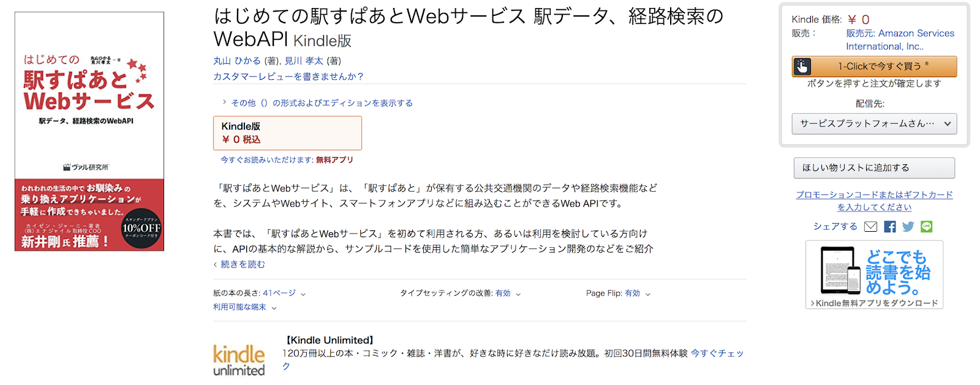980x385 pixels.
Task: Open the 配信先 delivery device dropdown
Action: 874,124
